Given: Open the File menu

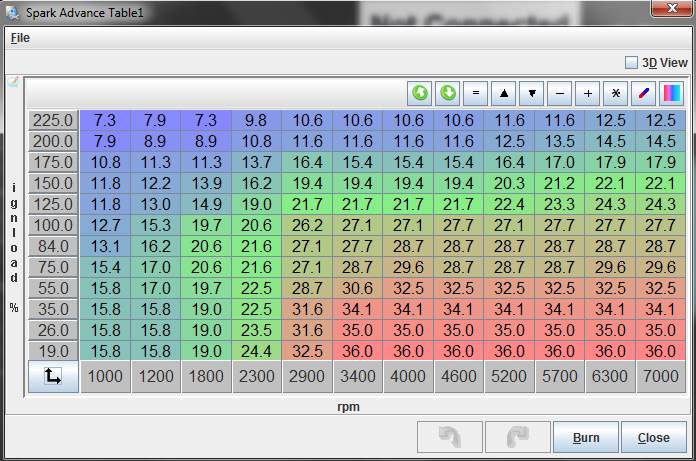Looking at the screenshot, I should 20,37.
